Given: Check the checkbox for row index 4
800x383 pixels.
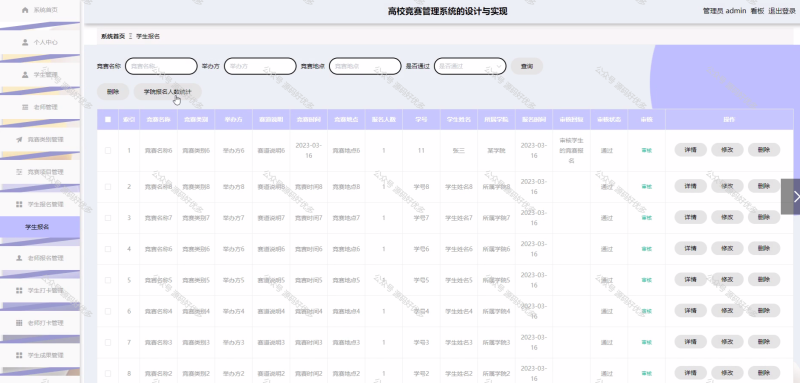Looking at the screenshot, I should tap(108, 249).
